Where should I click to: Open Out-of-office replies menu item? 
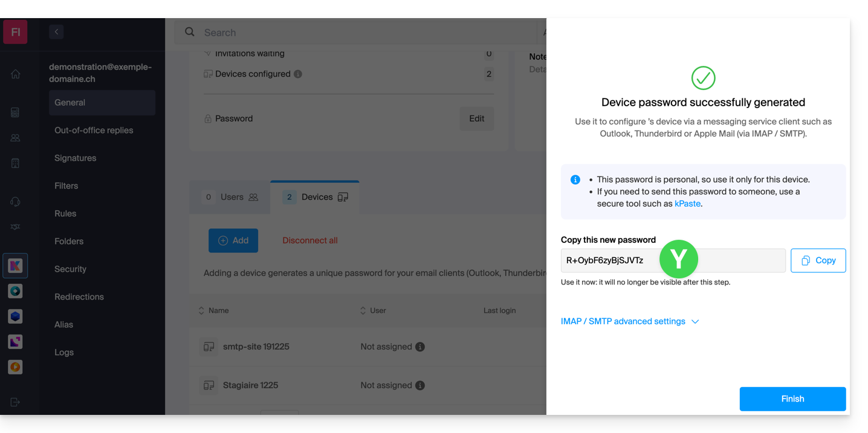pos(94,130)
